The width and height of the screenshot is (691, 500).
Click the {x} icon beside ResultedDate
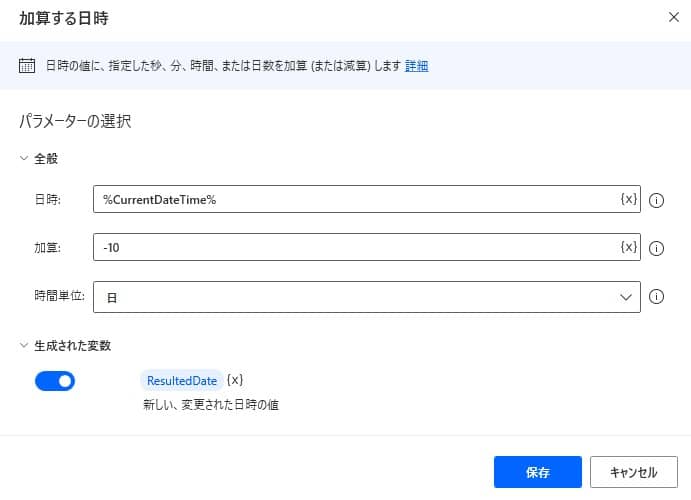(x=235, y=380)
